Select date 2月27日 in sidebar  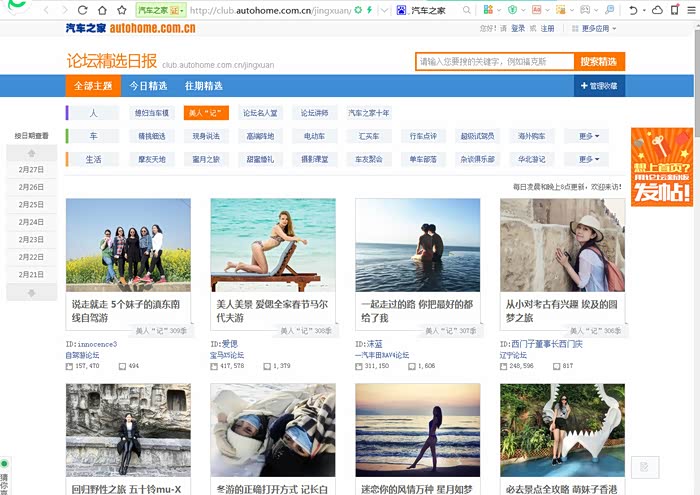tap(31, 170)
